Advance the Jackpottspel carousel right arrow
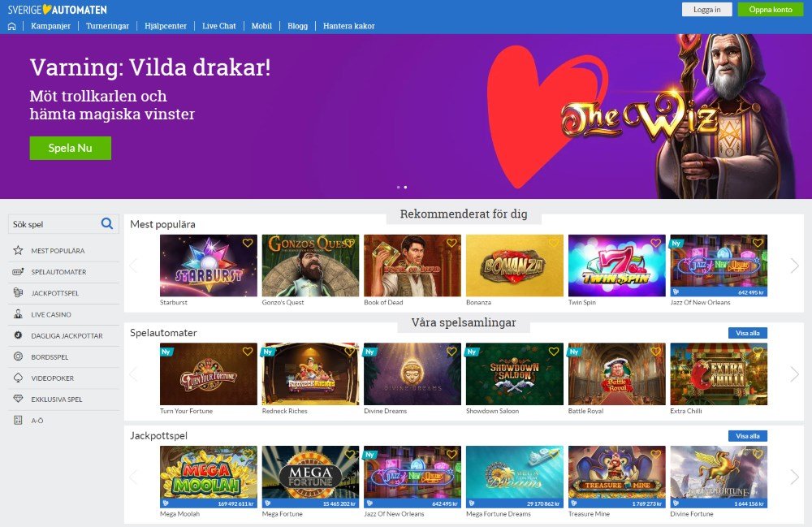This screenshot has width=812, height=527. pos(794,477)
